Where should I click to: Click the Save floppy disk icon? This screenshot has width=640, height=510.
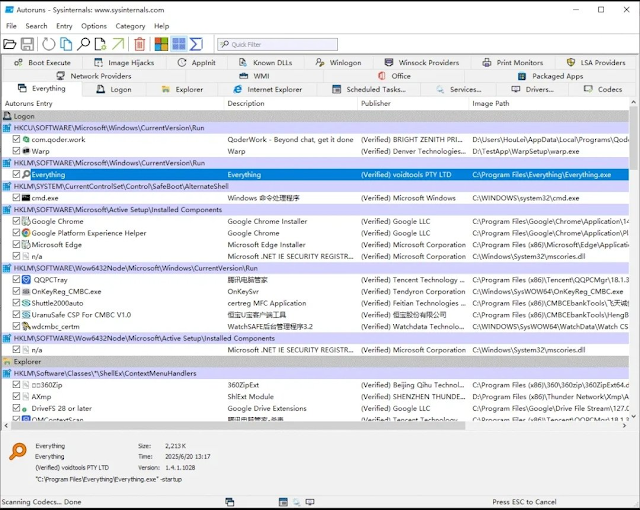click(x=27, y=44)
